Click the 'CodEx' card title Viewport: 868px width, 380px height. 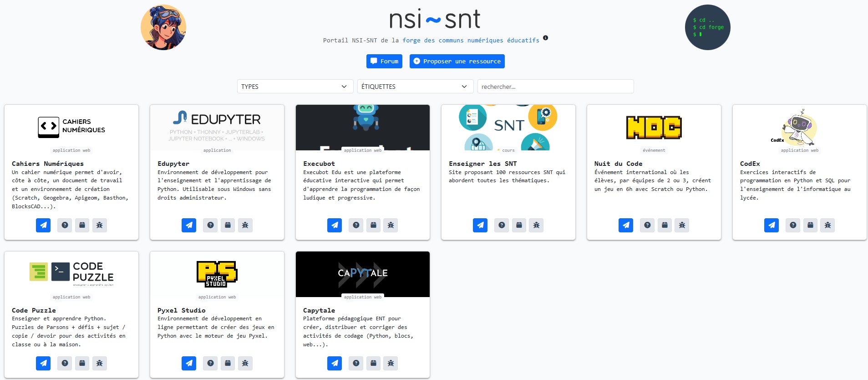[750, 164]
